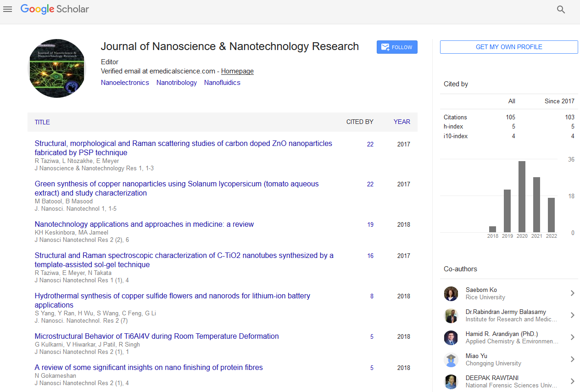Sort articles by Year column
Screen dimensions: 580x392
coord(402,122)
